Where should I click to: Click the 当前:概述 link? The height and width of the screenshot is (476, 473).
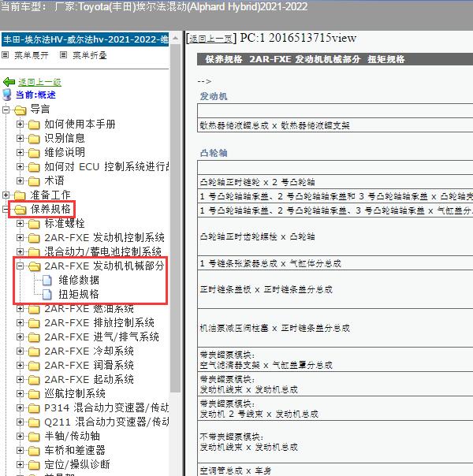35,95
